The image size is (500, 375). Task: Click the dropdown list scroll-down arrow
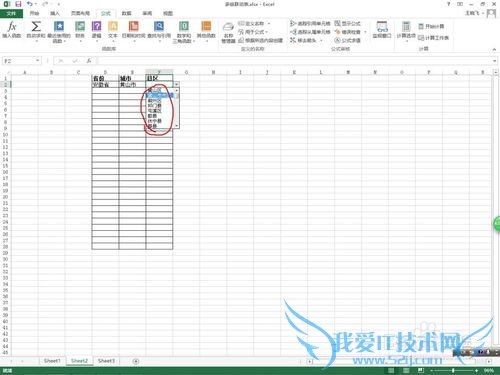click(177, 126)
